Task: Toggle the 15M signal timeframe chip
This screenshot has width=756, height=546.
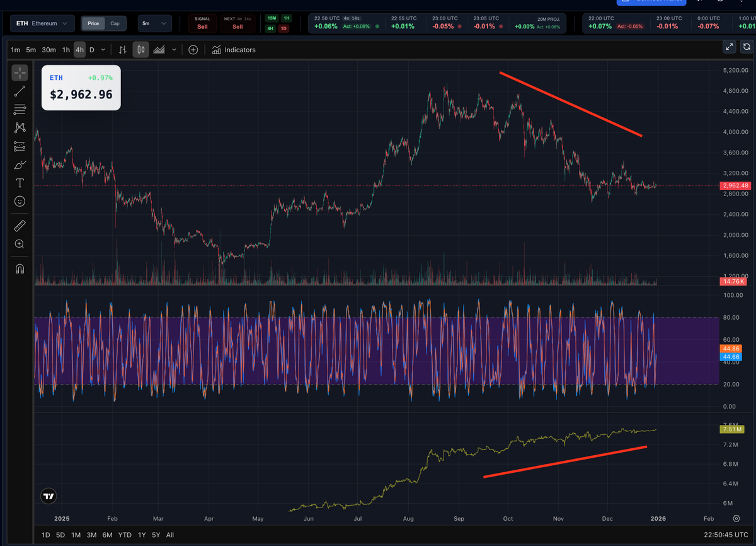Action: point(272,18)
